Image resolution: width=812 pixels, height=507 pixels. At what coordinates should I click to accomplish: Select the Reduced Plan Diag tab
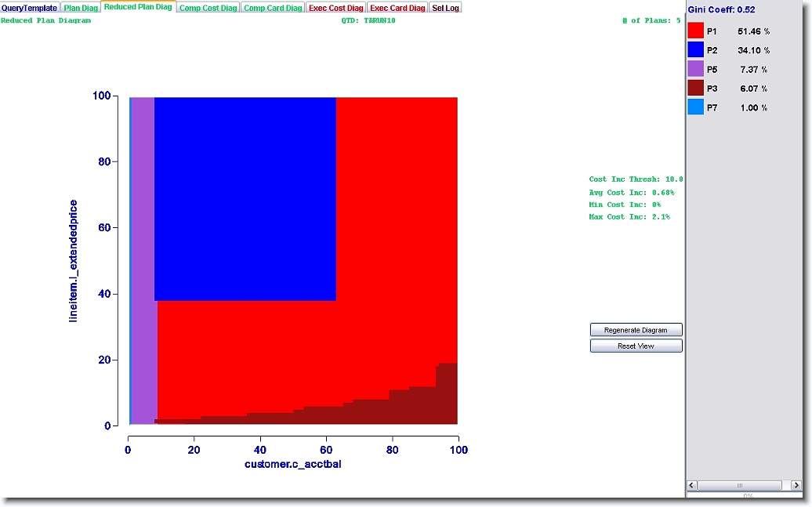138,7
